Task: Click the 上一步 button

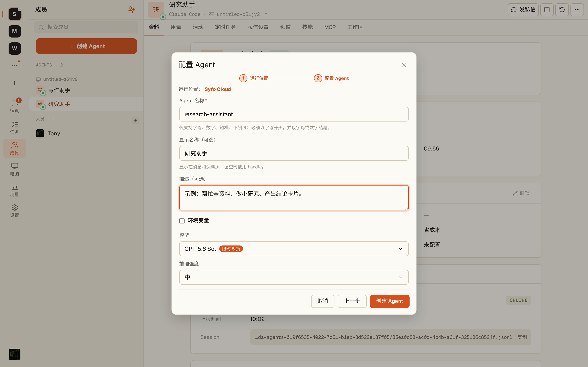Action: (352, 301)
